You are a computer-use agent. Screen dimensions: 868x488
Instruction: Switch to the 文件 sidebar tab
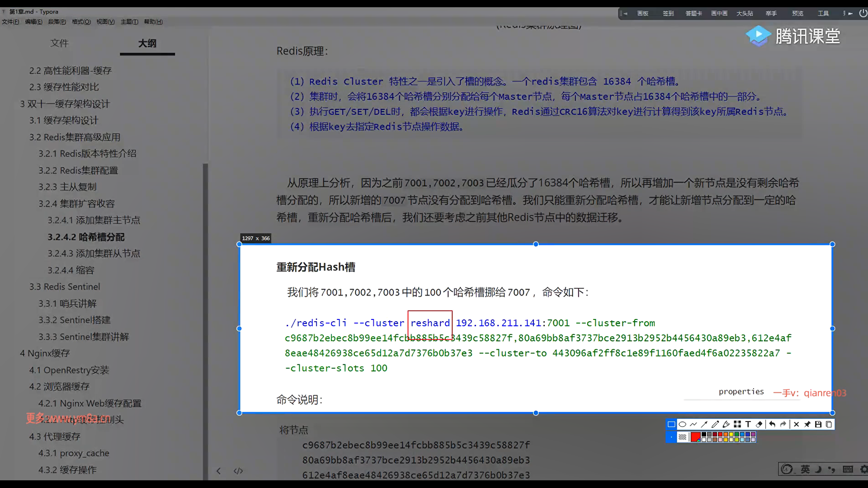[59, 43]
